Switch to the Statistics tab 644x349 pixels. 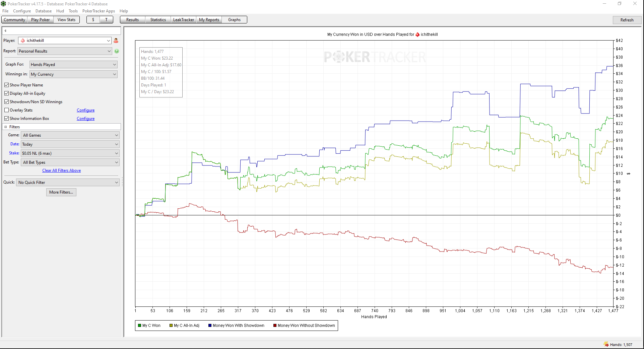[x=158, y=20]
